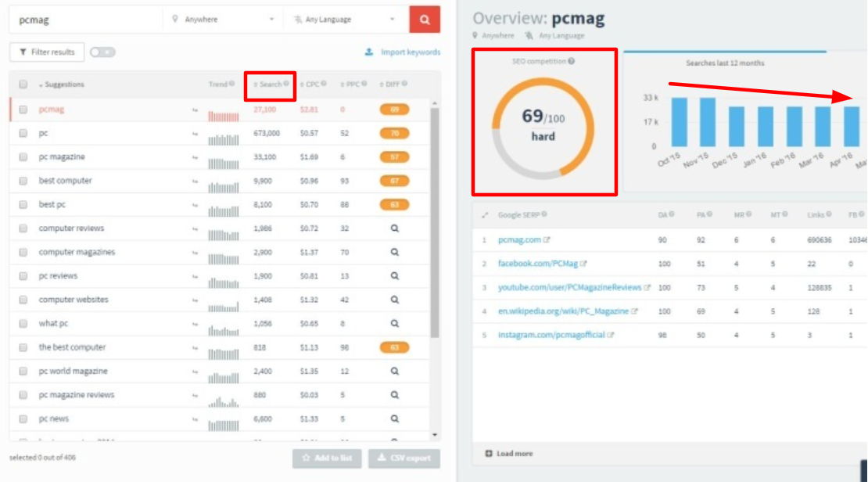868x485 pixels.
Task: Check difficulty via magnifier for computer reviews
Action: (x=395, y=228)
